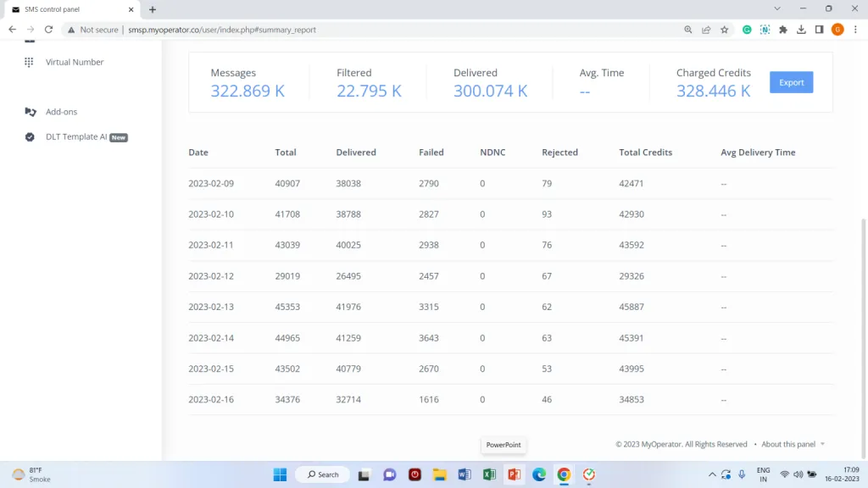The height and width of the screenshot is (488, 868).
Task: Open the Extensions puzzle icon
Action: coord(783,30)
